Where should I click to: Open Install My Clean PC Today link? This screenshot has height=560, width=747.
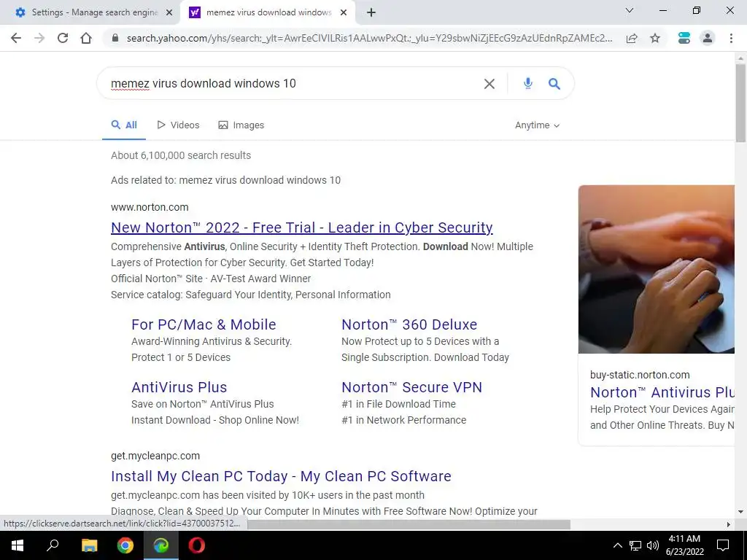click(281, 476)
